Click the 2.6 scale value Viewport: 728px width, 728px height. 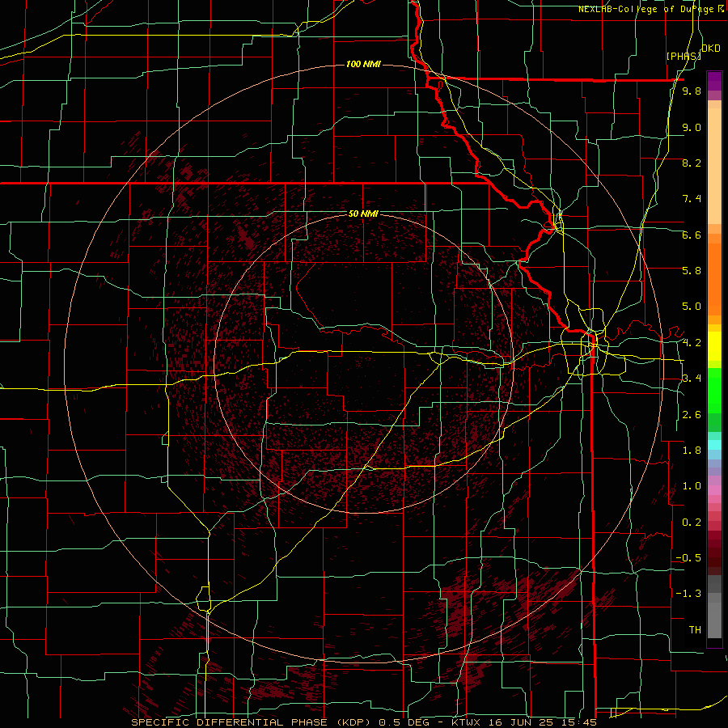692,415
